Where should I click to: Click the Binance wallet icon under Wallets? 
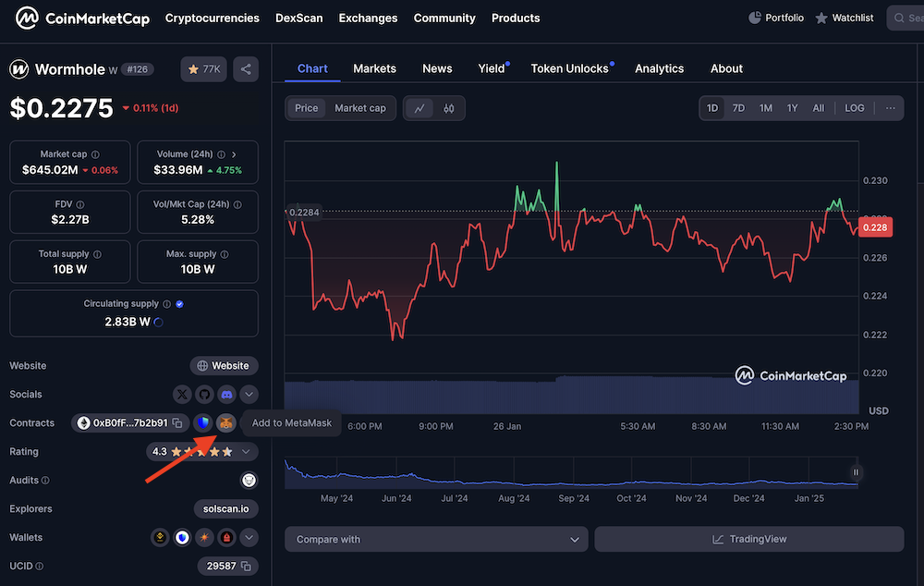tap(159, 536)
